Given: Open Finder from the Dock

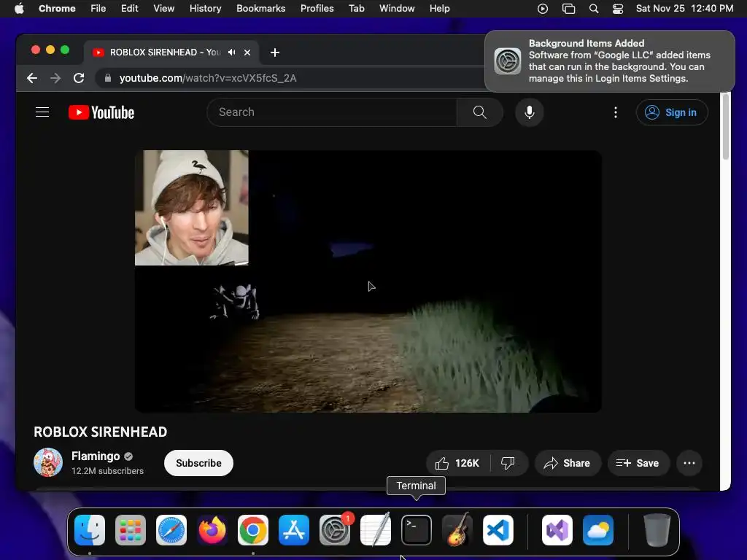Looking at the screenshot, I should tap(90, 530).
